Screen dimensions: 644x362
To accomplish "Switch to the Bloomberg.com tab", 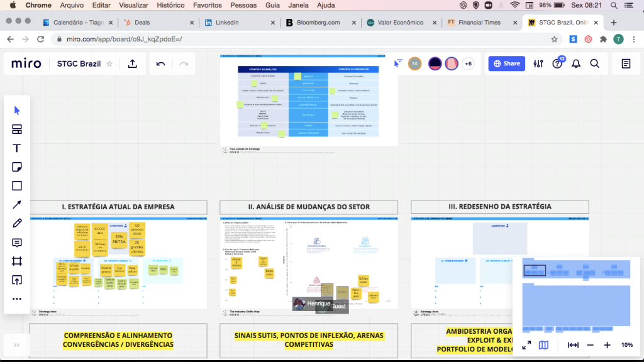I will click(x=318, y=23).
